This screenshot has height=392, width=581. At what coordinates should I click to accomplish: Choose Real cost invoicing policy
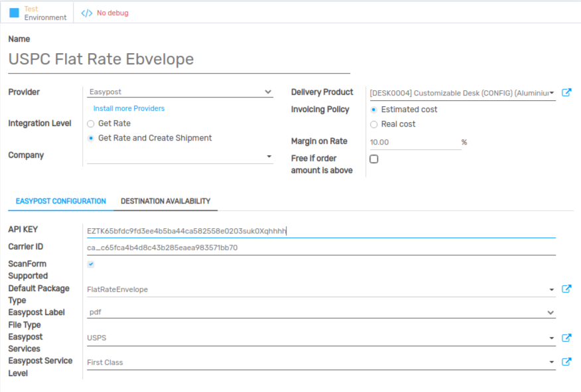click(x=374, y=124)
